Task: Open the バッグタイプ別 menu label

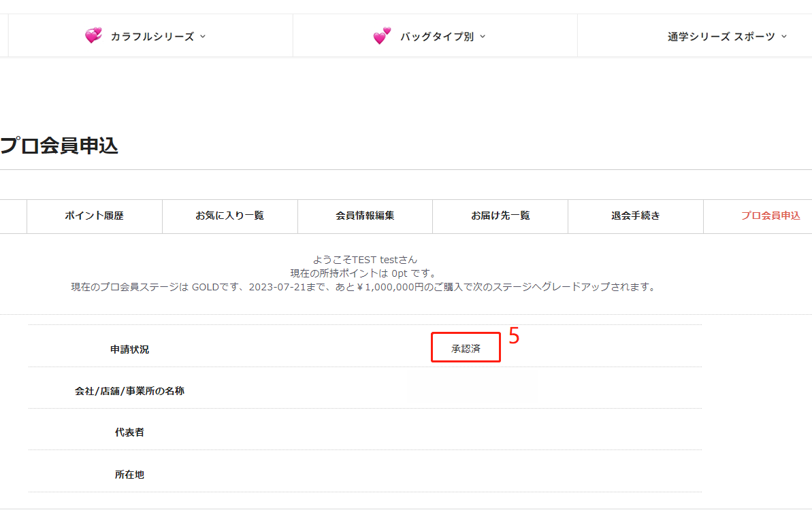Action: click(436, 37)
